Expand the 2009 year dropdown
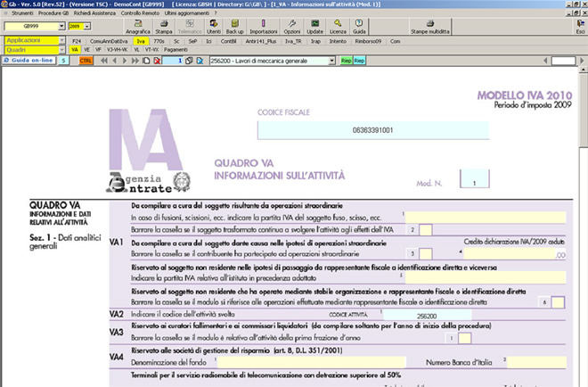The height and width of the screenshot is (387, 588). point(87,26)
